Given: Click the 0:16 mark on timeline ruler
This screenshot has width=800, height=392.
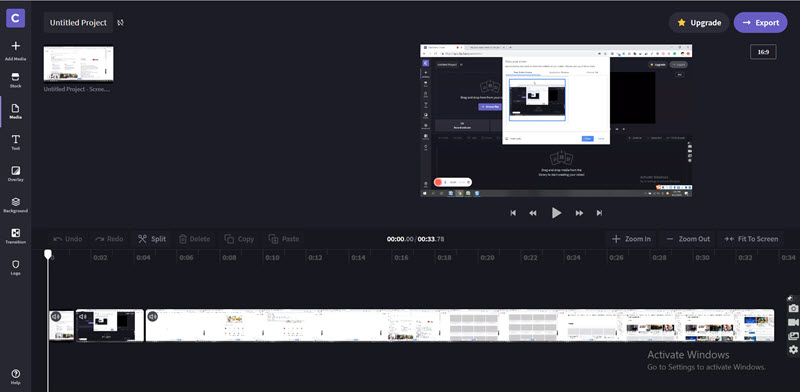Looking at the screenshot, I should [x=402, y=258].
